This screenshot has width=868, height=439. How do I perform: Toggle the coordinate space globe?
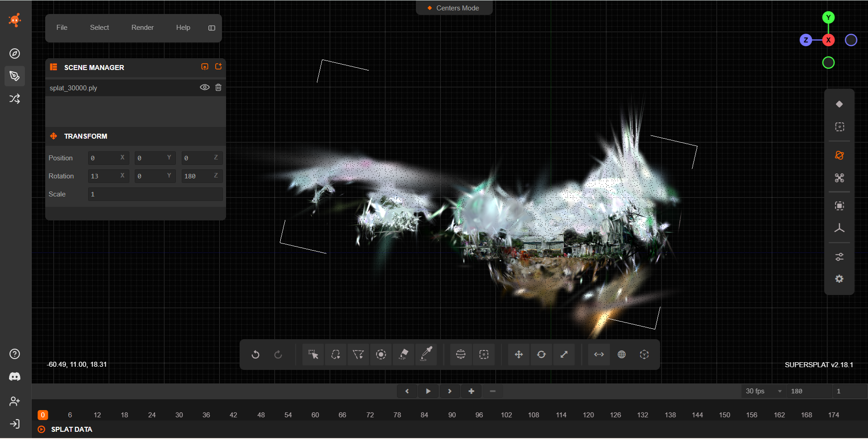coord(622,355)
